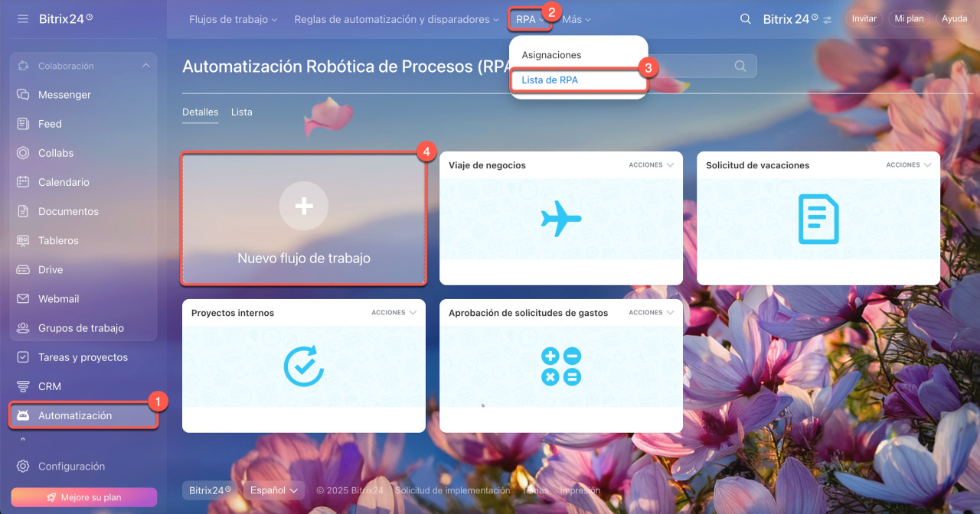
Task: Click the Ayuda button
Action: click(955, 19)
